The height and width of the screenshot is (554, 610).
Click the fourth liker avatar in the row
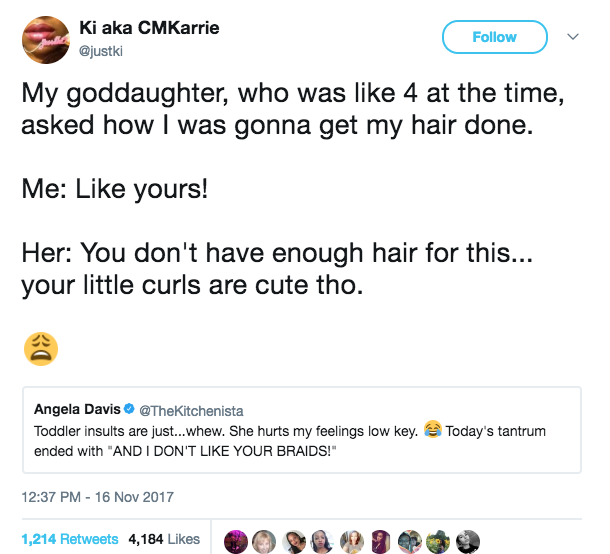coord(324,538)
